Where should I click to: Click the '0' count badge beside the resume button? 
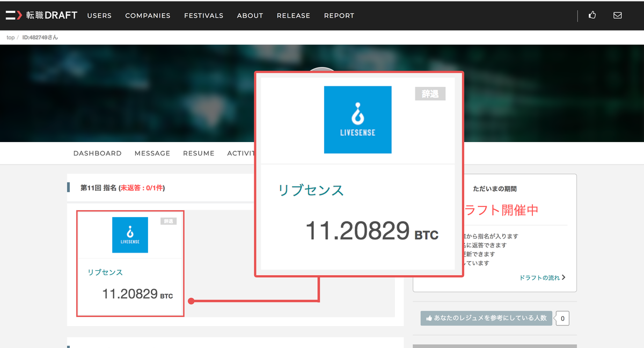pos(562,319)
